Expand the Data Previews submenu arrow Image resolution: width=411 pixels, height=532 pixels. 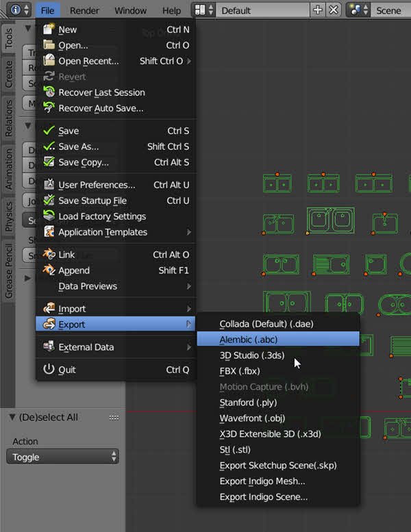[189, 286]
